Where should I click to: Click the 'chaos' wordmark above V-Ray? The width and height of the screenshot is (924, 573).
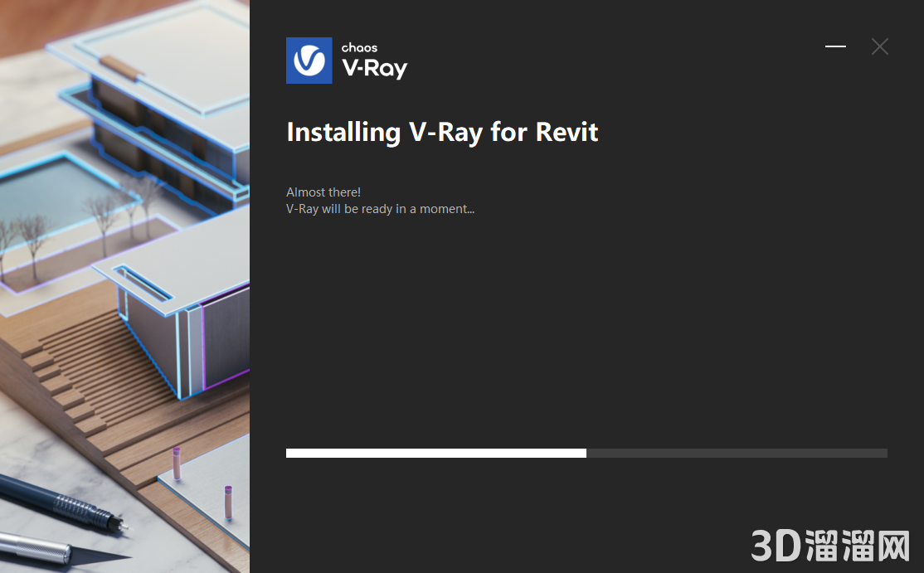(x=360, y=47)
